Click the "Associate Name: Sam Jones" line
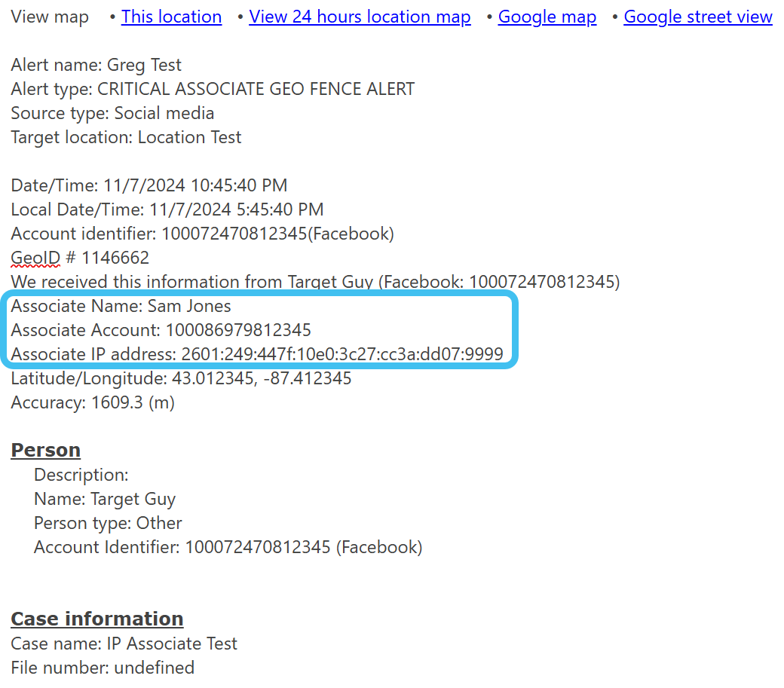Viewport: 784px width, 688px height. point(121,306)
